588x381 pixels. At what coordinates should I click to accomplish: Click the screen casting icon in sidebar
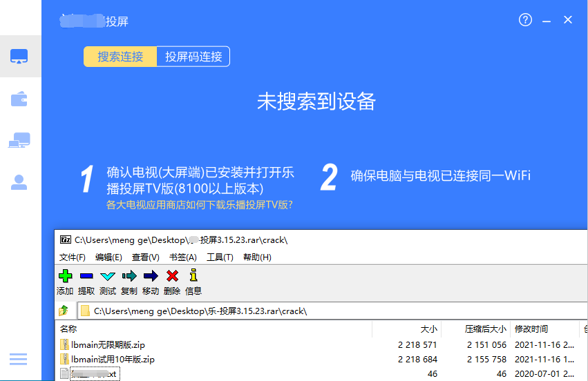[x=19, y=57]
